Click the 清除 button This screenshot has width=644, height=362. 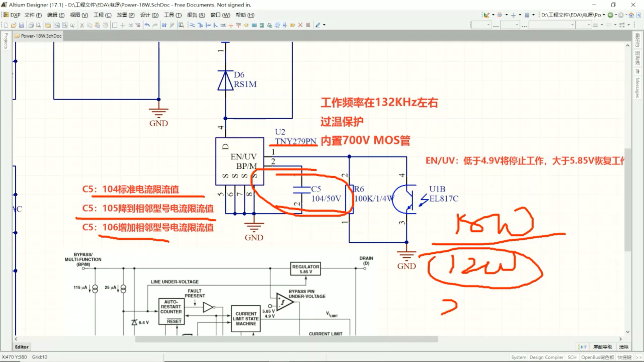point(624,347)
